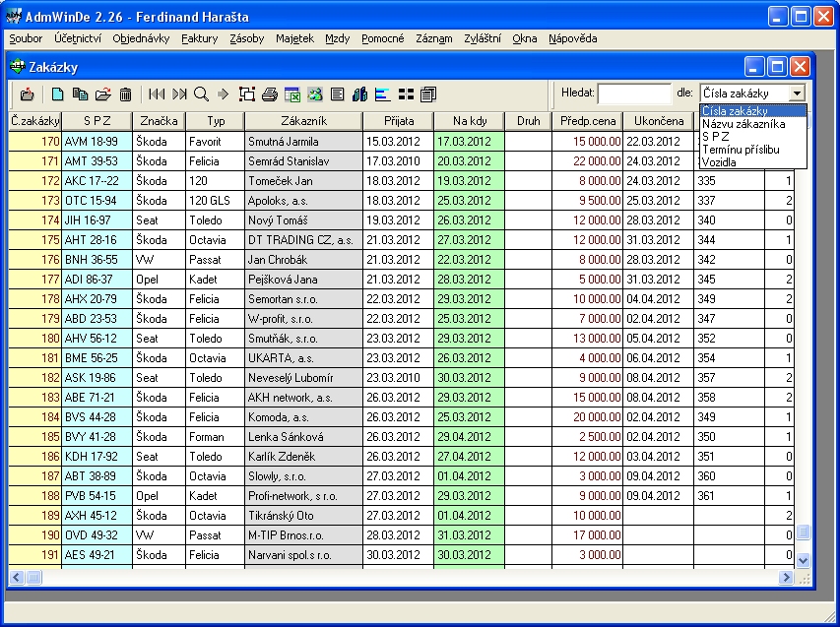Image resolution: width=840 pixels, height=627 pixels.
Task: Open the dle sort combo box arrow
Action: click(x=797, y=94)
